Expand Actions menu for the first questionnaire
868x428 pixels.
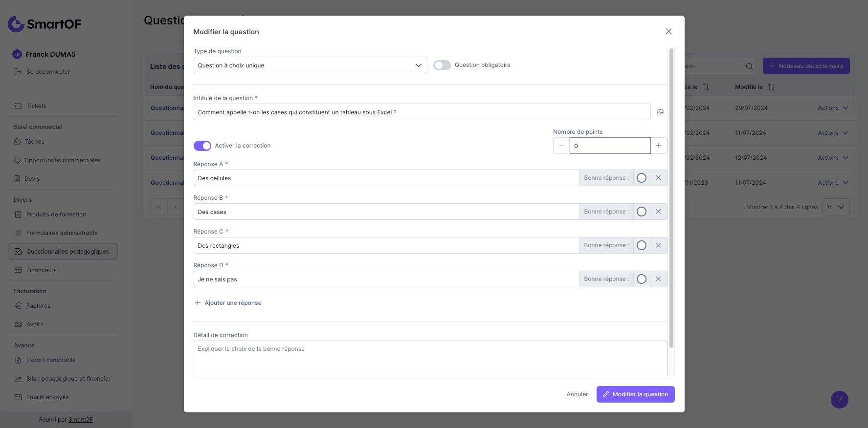point(833,108)
